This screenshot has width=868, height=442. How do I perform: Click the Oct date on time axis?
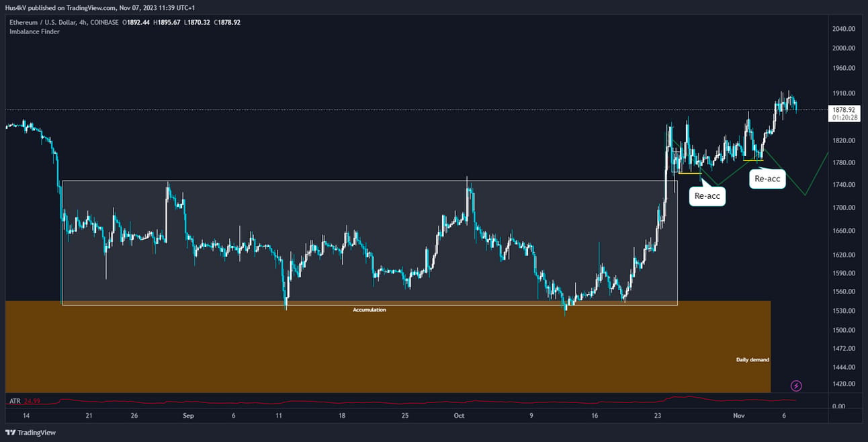[x=459, y=416]
